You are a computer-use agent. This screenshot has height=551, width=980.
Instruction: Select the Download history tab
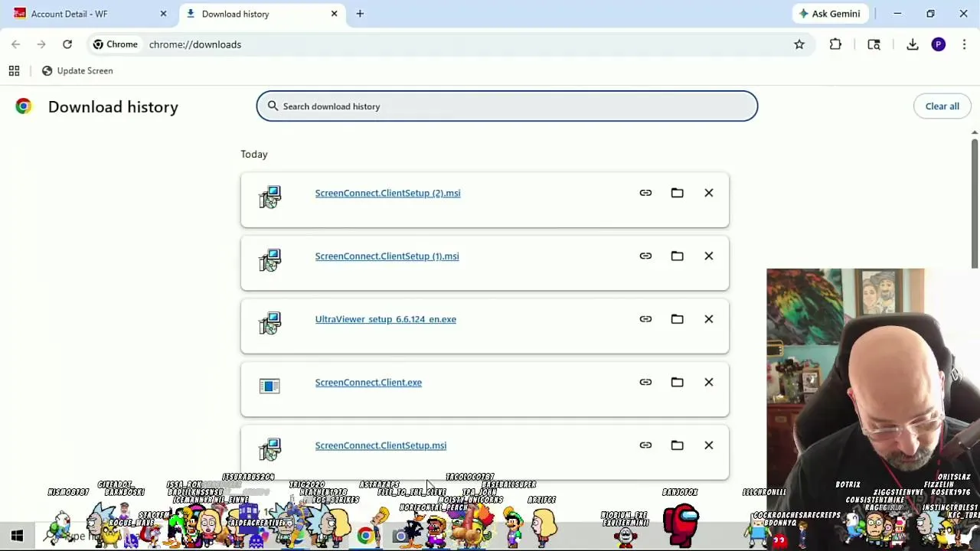click(261, 14)
